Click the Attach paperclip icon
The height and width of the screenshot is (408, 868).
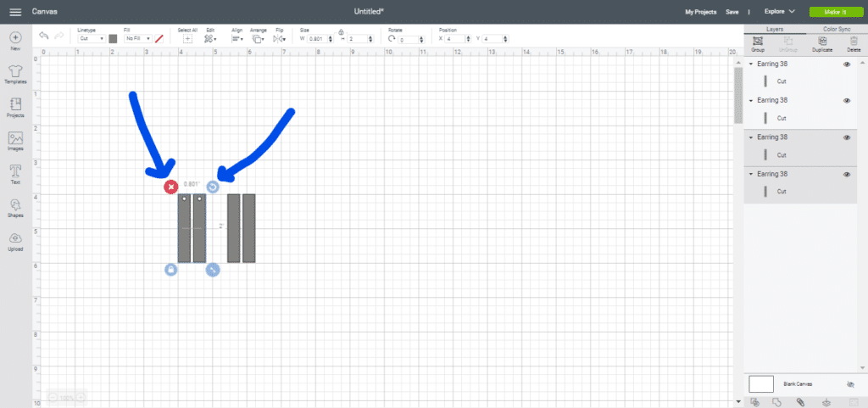[799, 402]
